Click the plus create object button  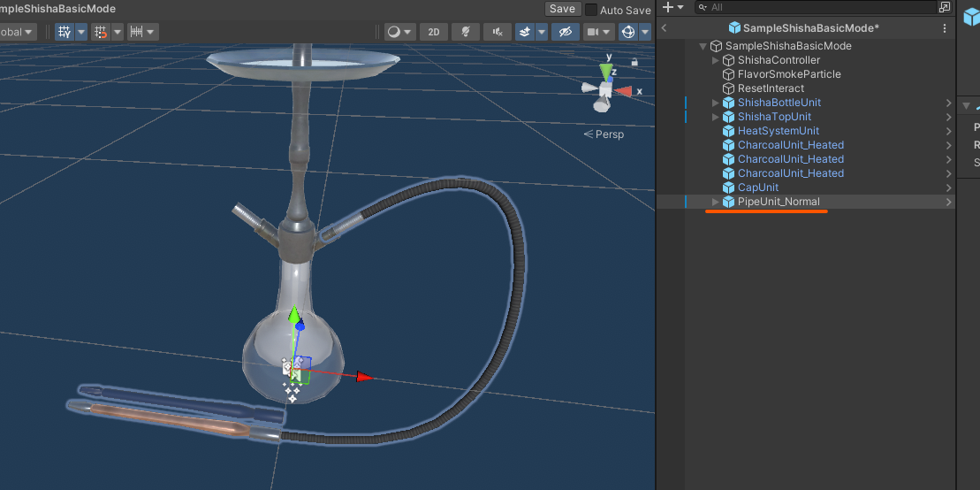[667, 7]
